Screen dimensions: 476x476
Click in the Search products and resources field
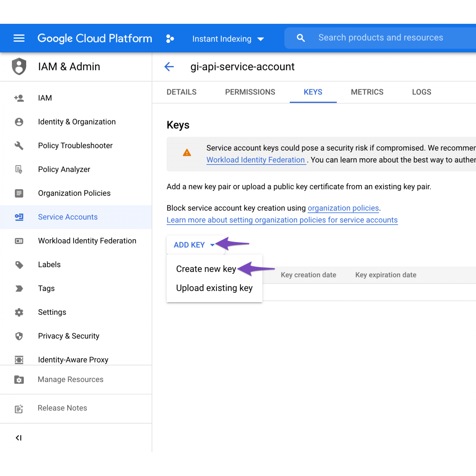pos(381,38)
